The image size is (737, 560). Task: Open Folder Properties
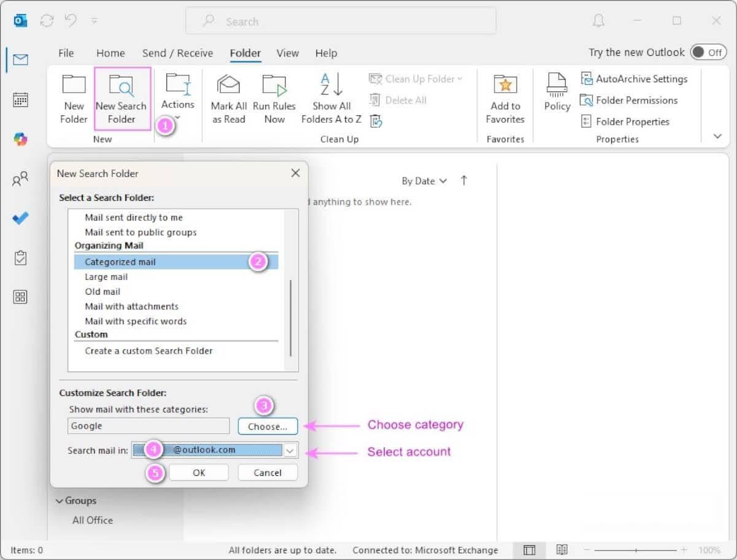pos(625,122)
